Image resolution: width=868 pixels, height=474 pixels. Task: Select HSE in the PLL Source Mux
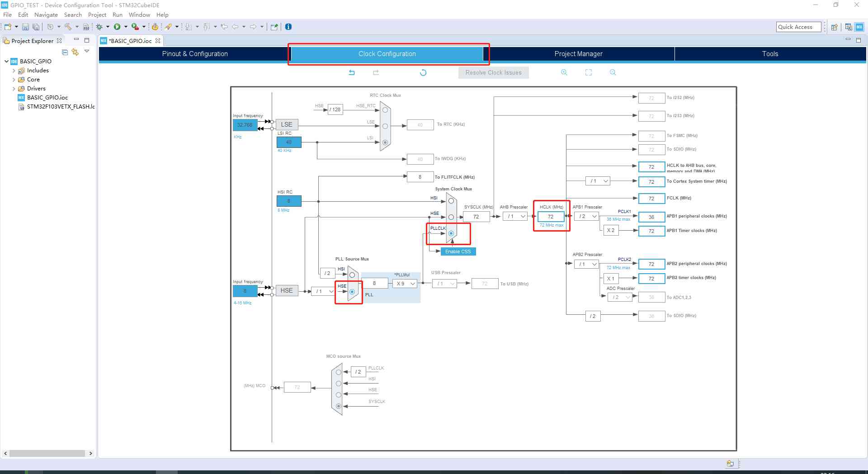point(352,292)
